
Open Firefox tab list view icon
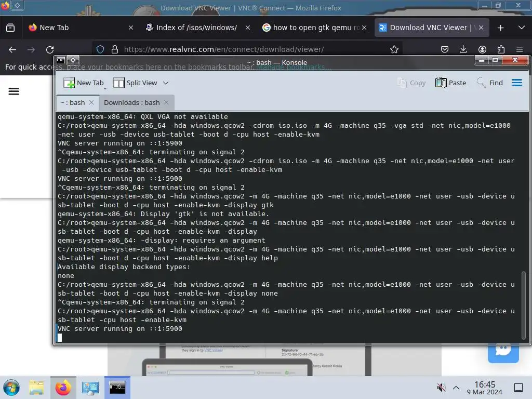[10, 28]
